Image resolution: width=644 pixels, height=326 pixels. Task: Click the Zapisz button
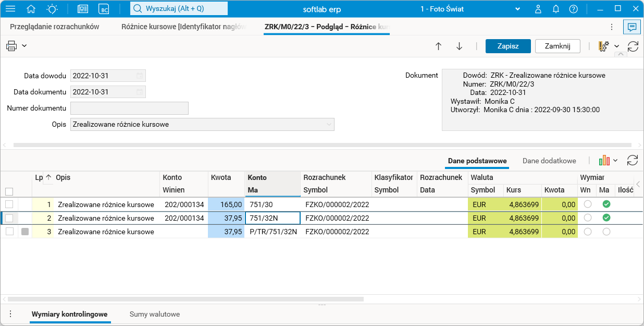tap(508, 46)
